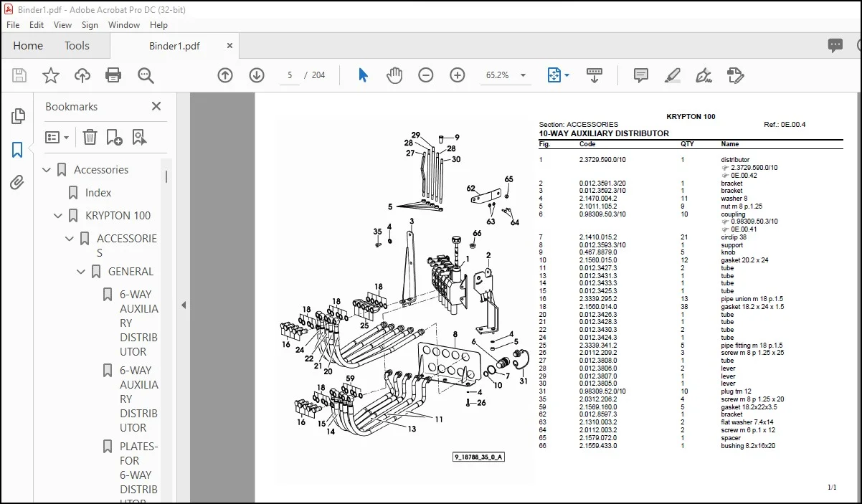The image size is (862, 504).
Task: Click the diagram label '9_18788_35_0_A'
Action: (478, 457)
